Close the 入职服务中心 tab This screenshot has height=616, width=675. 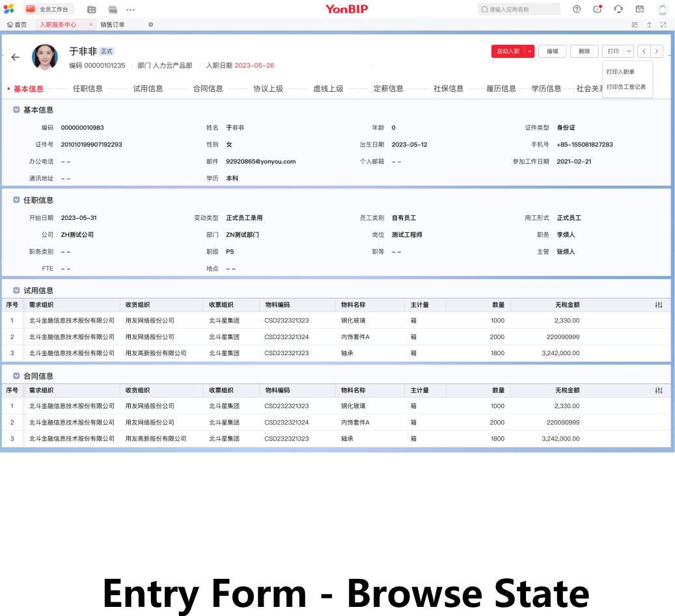click(x=91, y=25)
